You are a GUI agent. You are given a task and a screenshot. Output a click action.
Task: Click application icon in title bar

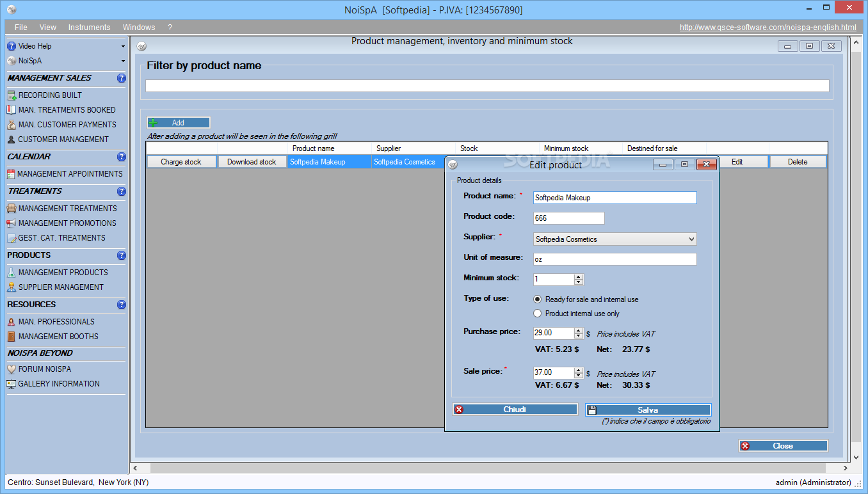coord(11,10)
